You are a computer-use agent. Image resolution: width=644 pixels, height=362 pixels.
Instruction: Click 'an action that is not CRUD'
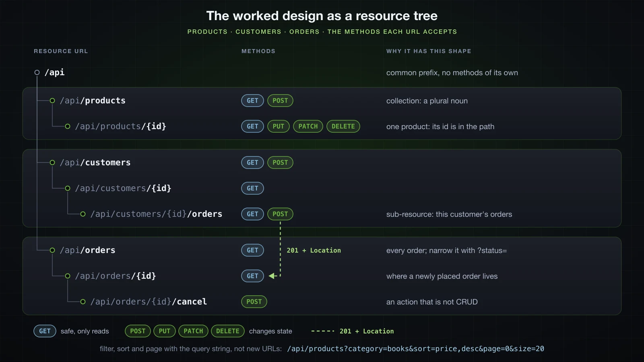432,302
